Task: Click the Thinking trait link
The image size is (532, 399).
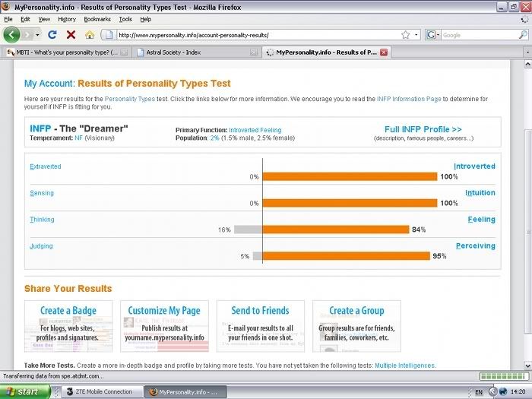Action: pyautogui.click(x=42, y=220)
